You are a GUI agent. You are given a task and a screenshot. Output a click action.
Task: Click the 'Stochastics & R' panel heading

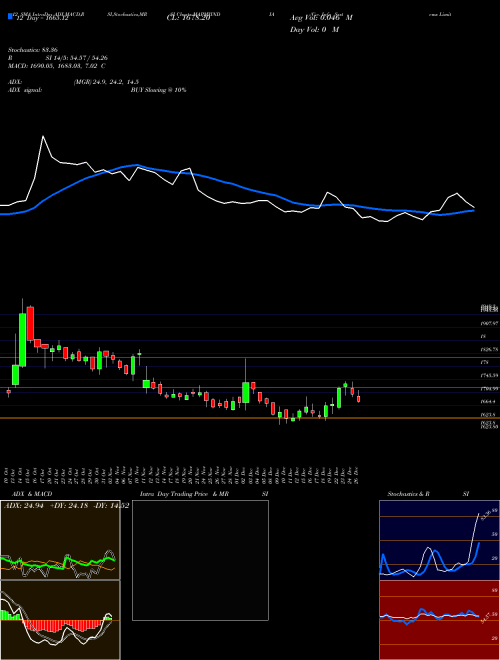[408, 494]
